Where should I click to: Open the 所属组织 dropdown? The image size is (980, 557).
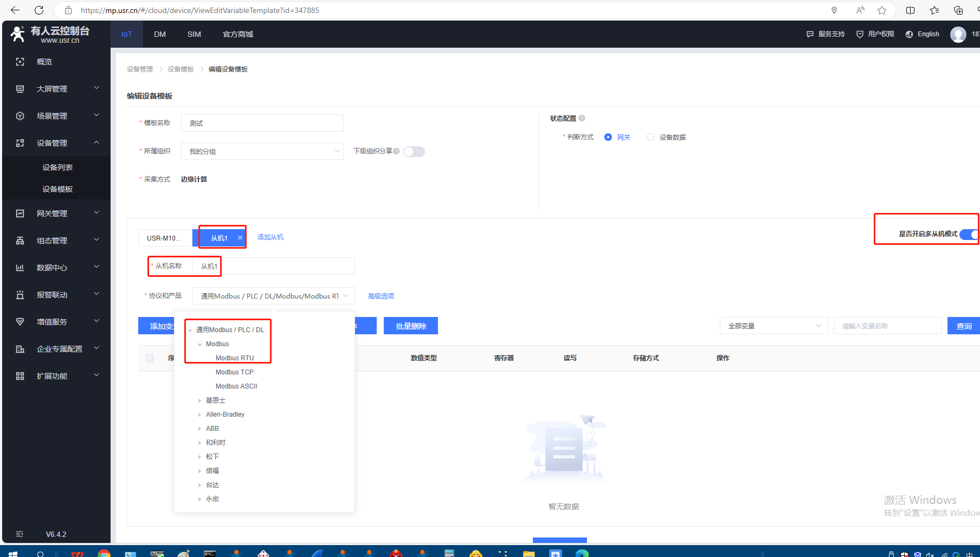[x=262, y=152]
